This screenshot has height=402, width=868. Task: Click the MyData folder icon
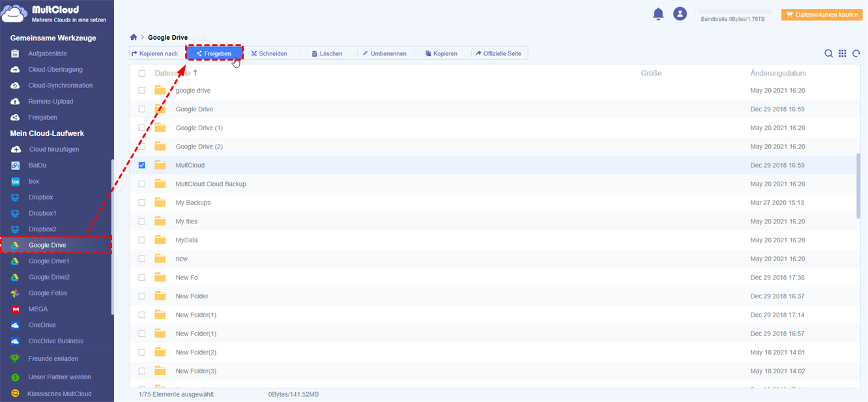(x=160, y=240)
